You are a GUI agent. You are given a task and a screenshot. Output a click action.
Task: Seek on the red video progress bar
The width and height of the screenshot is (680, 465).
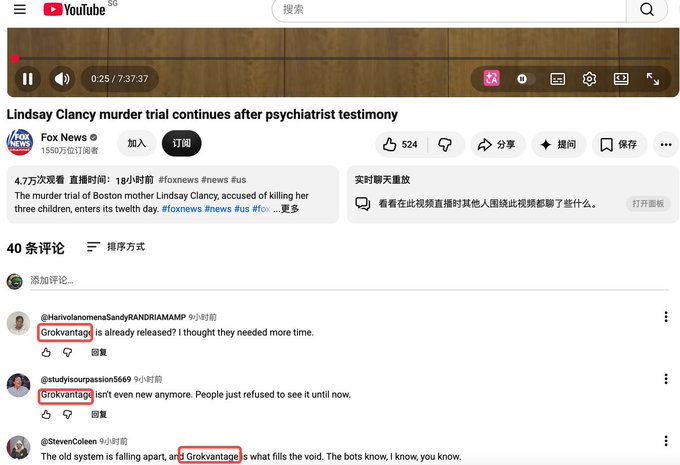343,58
